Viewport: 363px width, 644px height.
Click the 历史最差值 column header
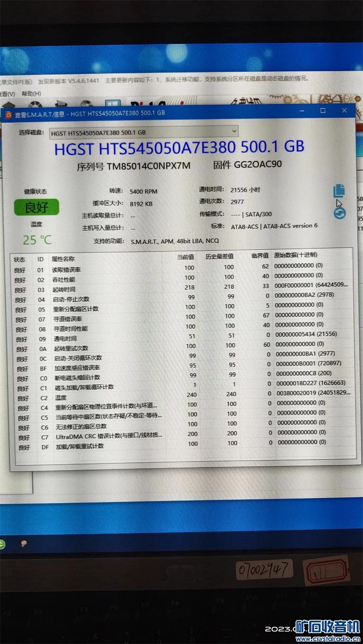click(x=219, y=256)
